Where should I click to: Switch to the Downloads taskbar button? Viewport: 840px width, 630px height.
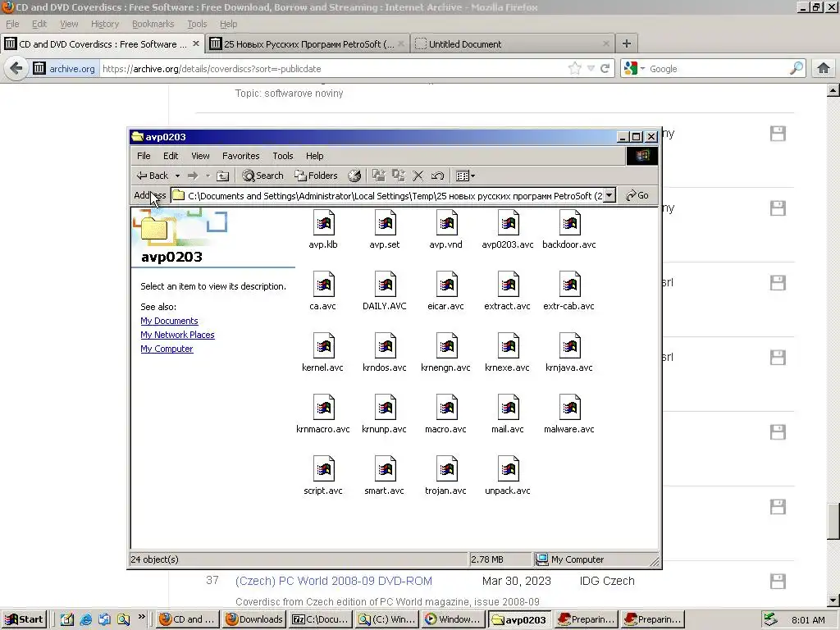tap(254, 619)
